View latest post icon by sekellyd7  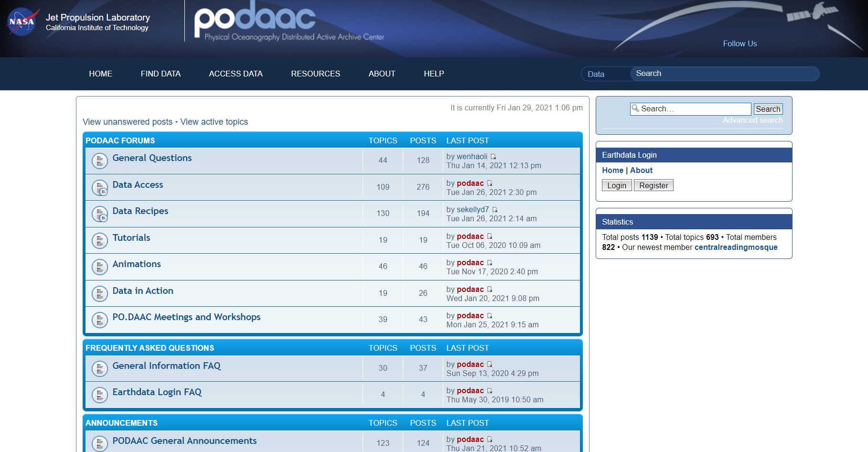tap(495, 210)
